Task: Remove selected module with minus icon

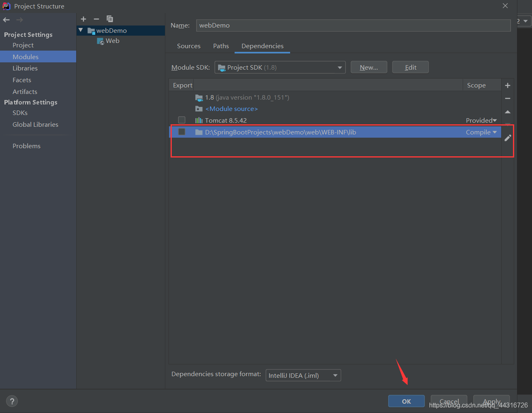Action: pyautogui.click(x=96, y=19)
